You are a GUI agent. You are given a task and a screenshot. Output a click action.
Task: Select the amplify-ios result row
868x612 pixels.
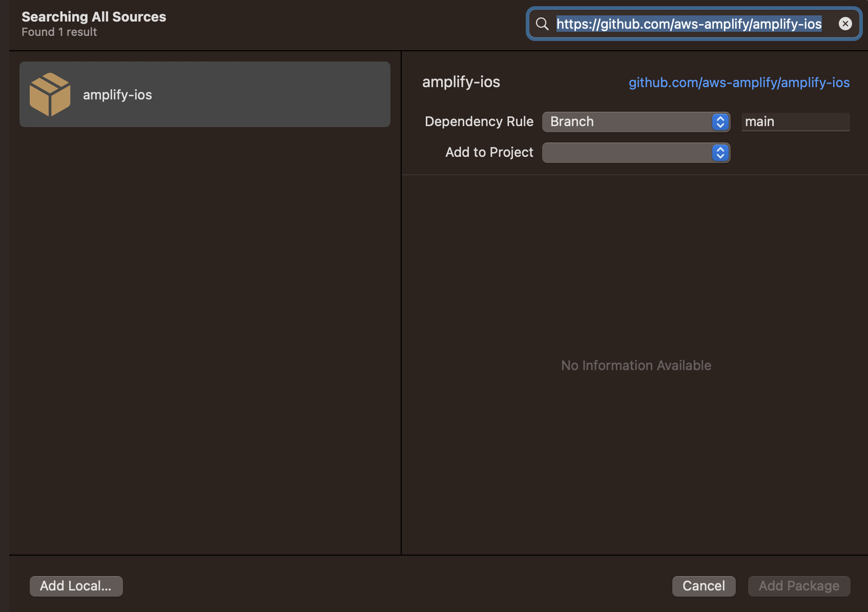pos(205,94)
